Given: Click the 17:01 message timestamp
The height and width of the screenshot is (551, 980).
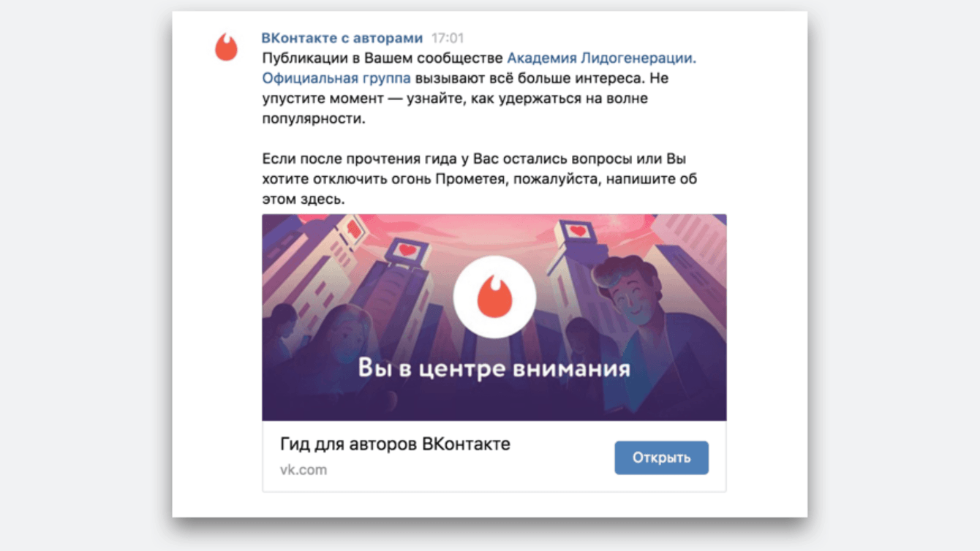Looking at the screenshot, I should [448, 38].
